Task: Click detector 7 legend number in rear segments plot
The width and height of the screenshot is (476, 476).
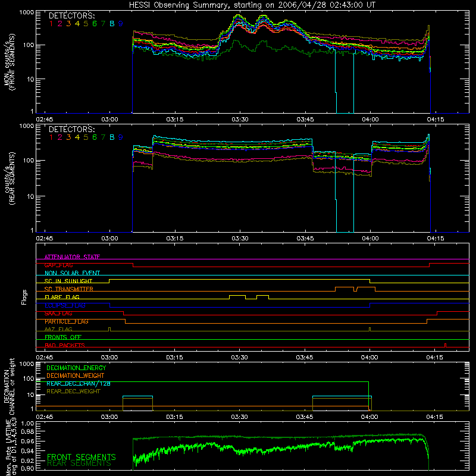Action: click(x=103, y=137)
